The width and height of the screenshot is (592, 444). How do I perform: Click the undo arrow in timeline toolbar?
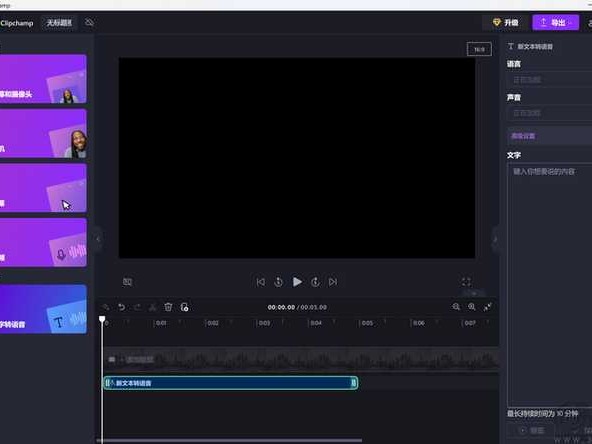point(122,307)
